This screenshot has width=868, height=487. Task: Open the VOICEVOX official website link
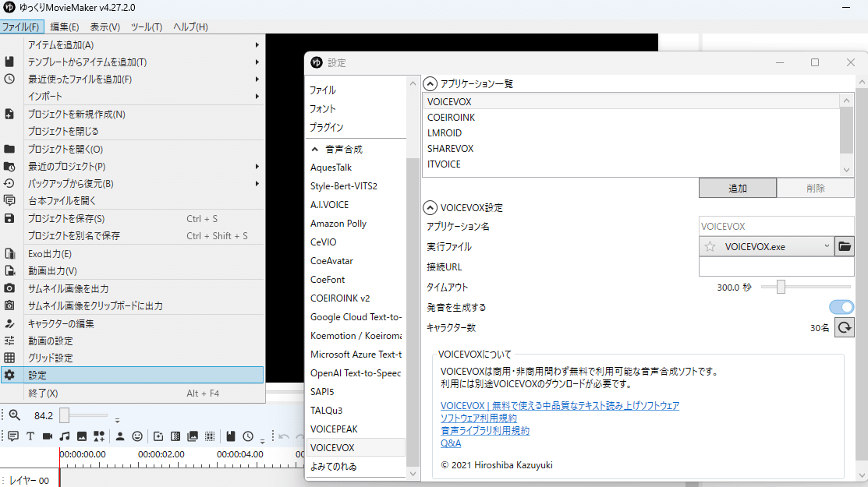560,406
